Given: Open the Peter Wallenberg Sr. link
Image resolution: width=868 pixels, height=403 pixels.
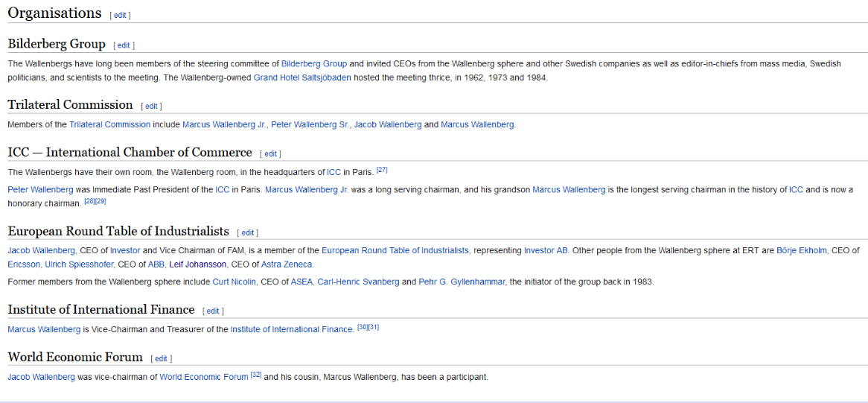Looking at the screenshot, I should coord(310,124).
